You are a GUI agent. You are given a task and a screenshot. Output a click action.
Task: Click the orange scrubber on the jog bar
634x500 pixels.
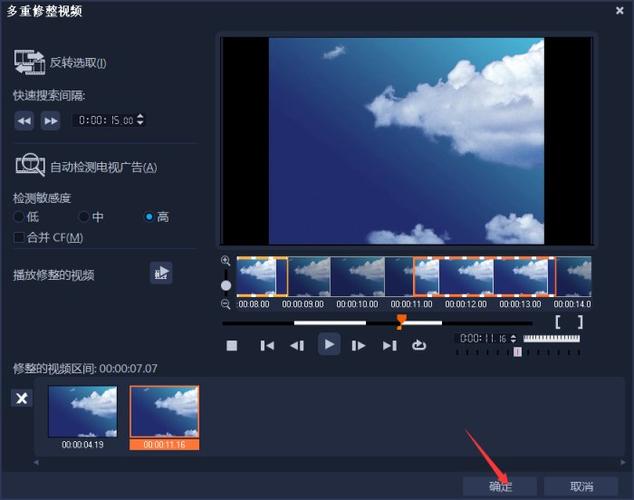tap(401, 322)
